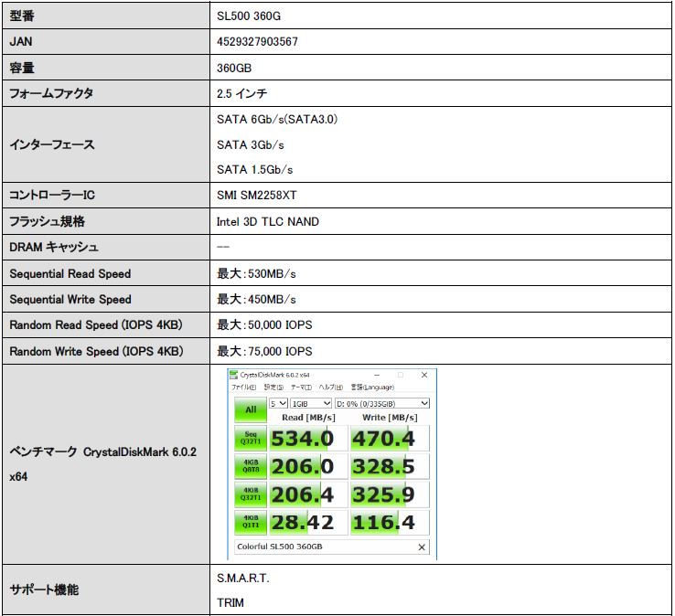Click the 4KiB Q8T8 read result 206.0
The image size is (675, 616).
[308, 466]
